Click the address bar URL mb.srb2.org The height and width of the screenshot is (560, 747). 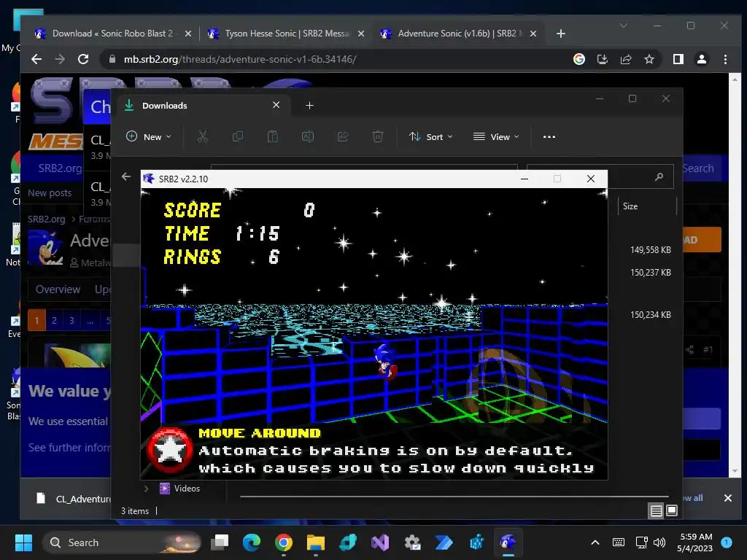click(x=239, y=60)
